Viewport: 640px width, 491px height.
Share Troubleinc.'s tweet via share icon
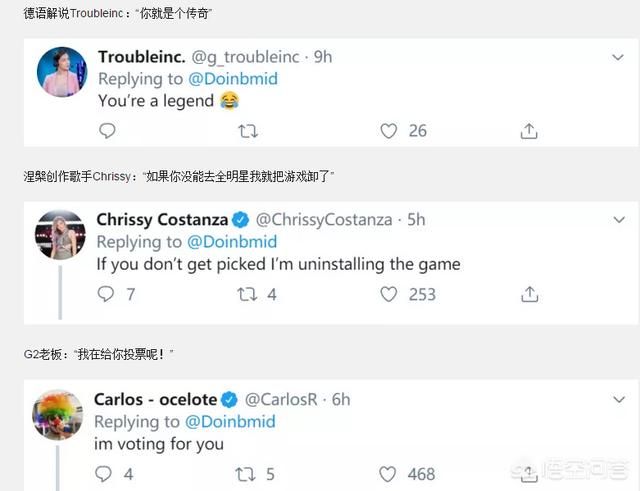[x=530, y=131]
